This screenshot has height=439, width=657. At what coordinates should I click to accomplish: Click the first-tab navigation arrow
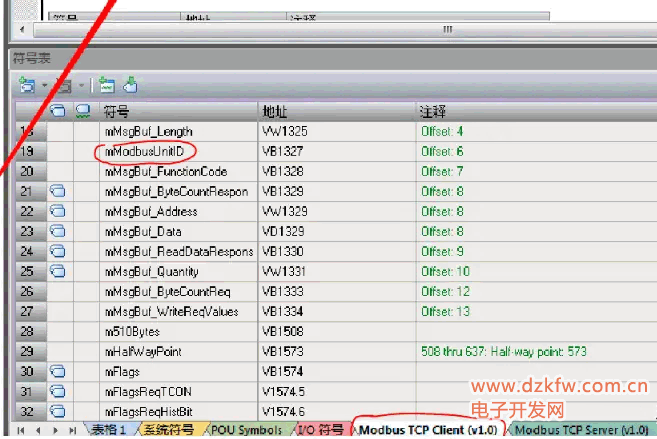tap(20, 429)
